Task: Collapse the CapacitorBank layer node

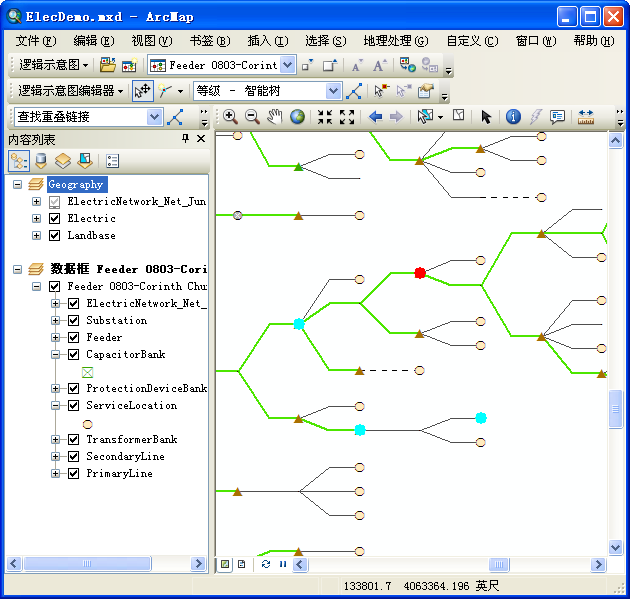Action: 57,355
